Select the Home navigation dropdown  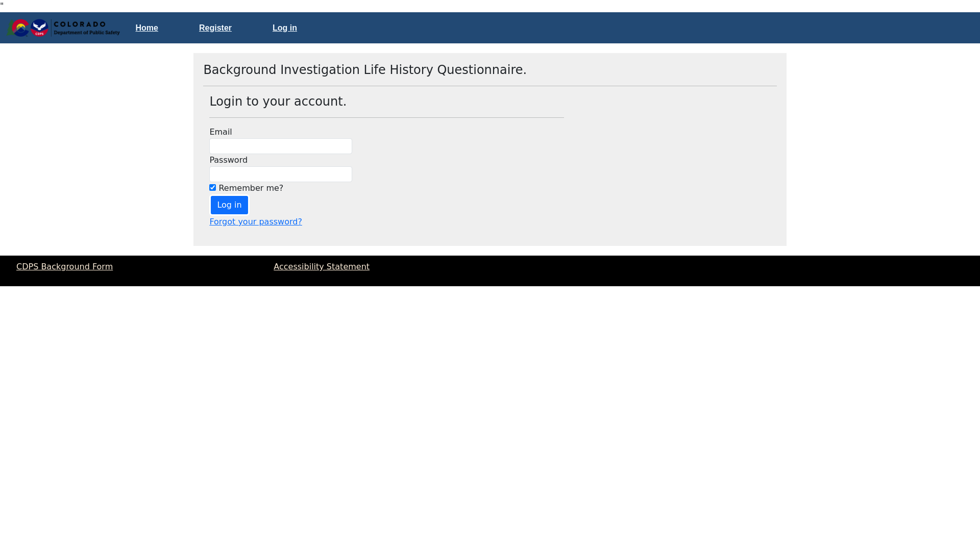[146, 28]
